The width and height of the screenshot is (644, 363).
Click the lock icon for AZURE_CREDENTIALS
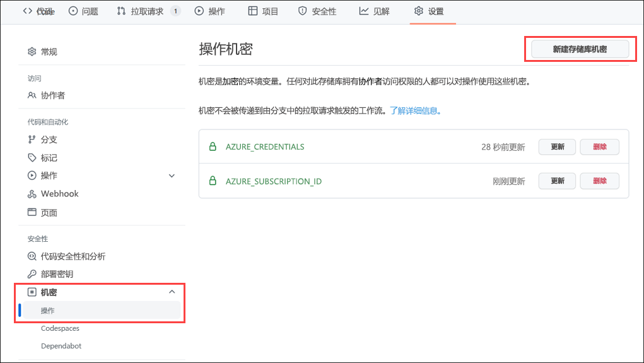click(x=213, y=146)
